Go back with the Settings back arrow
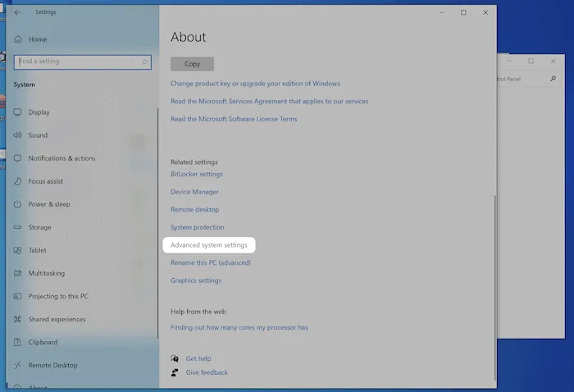574x392 pixels. click(17, 12)
